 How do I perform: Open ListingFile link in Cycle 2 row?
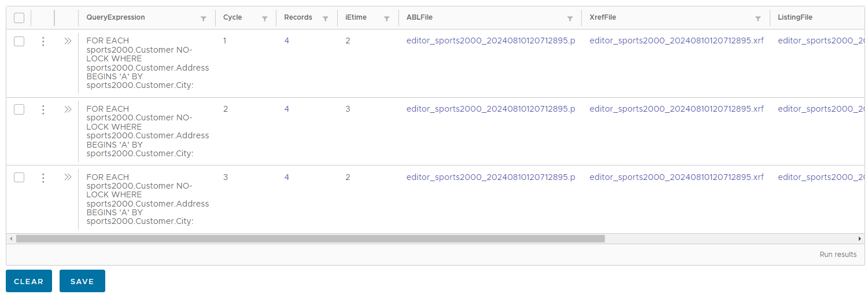[x=821, y=108]
